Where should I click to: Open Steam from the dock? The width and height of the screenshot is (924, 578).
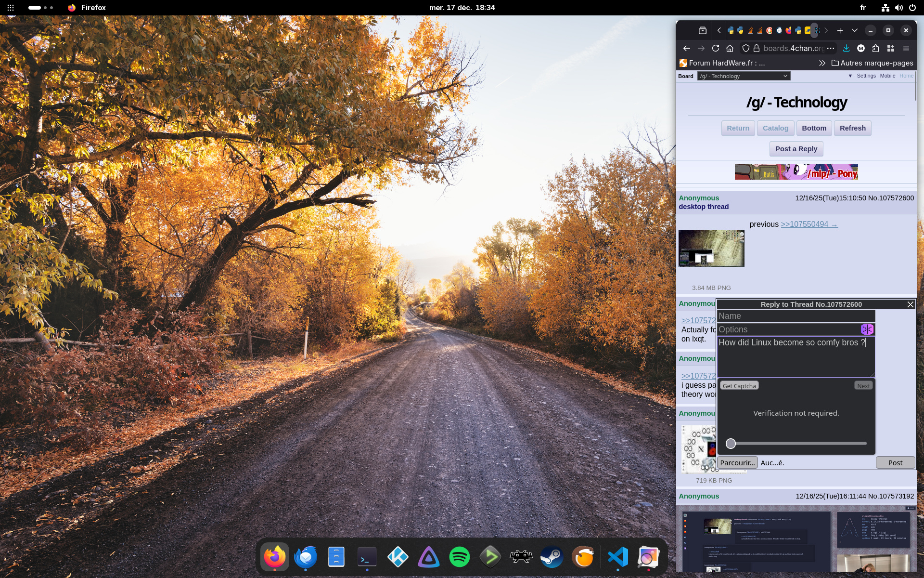tap(552, 557)
